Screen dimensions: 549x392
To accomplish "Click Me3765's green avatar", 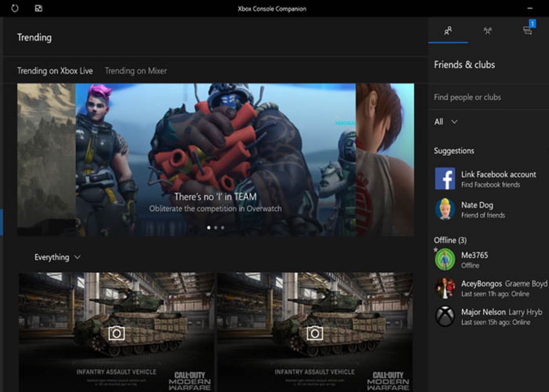I will tap(445, 259).
